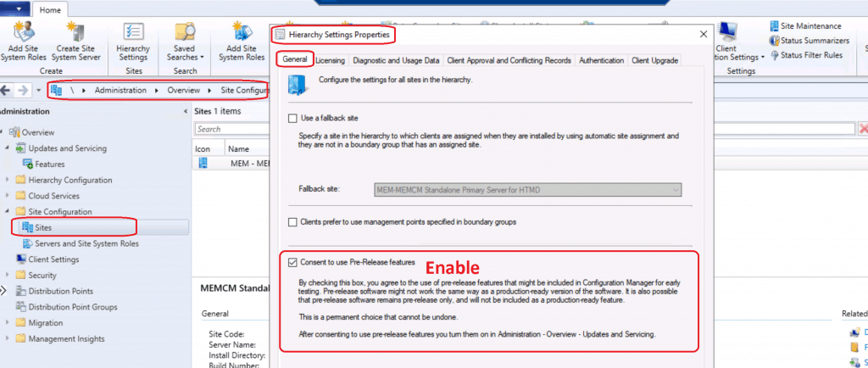This screenshot has height=368, width=868.
Task: Close the Hierarchy Settings Properties dialog
Action: click(703, 34)
